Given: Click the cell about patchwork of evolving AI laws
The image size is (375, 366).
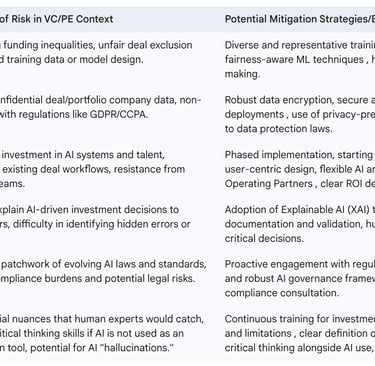Looking at the screenshot, I should click(x=103, y=271).
